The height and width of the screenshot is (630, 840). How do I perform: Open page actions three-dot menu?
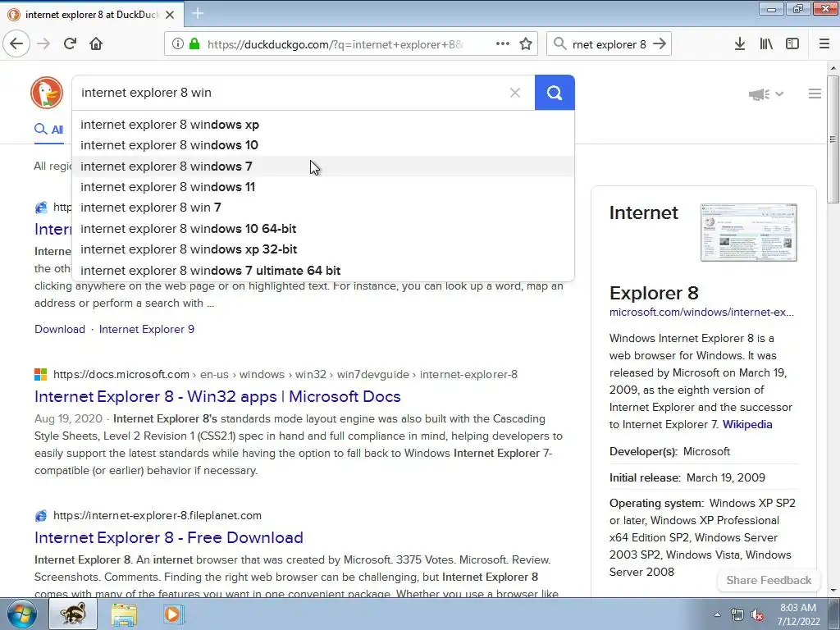[x=503, y=44]
